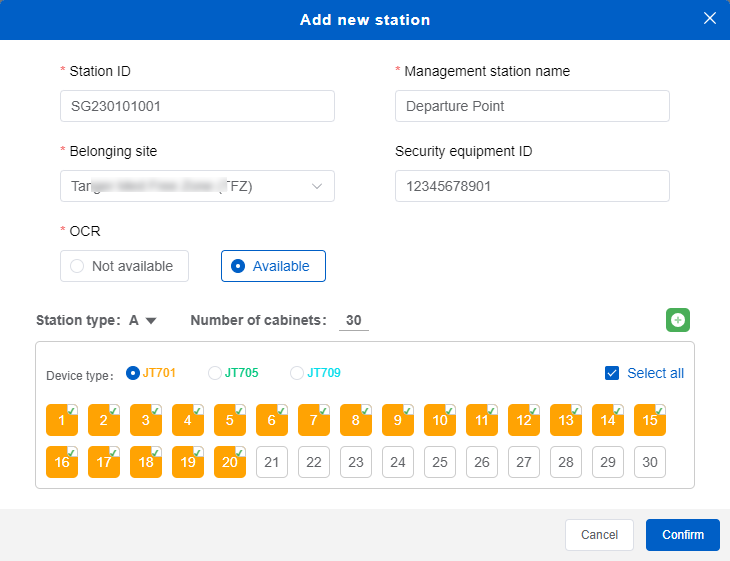Click the Cancel button
The width and height of the screenshot is (730, 561).
coord(599,534)
